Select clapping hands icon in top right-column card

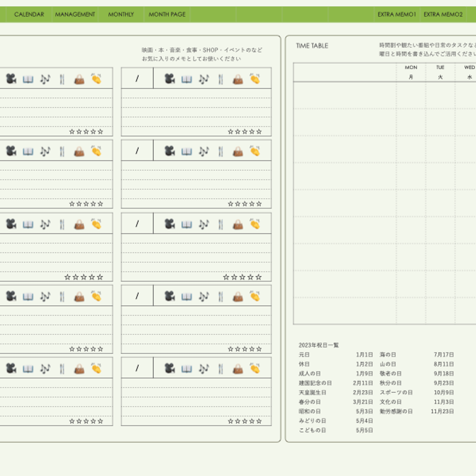[x=255, y=79]
